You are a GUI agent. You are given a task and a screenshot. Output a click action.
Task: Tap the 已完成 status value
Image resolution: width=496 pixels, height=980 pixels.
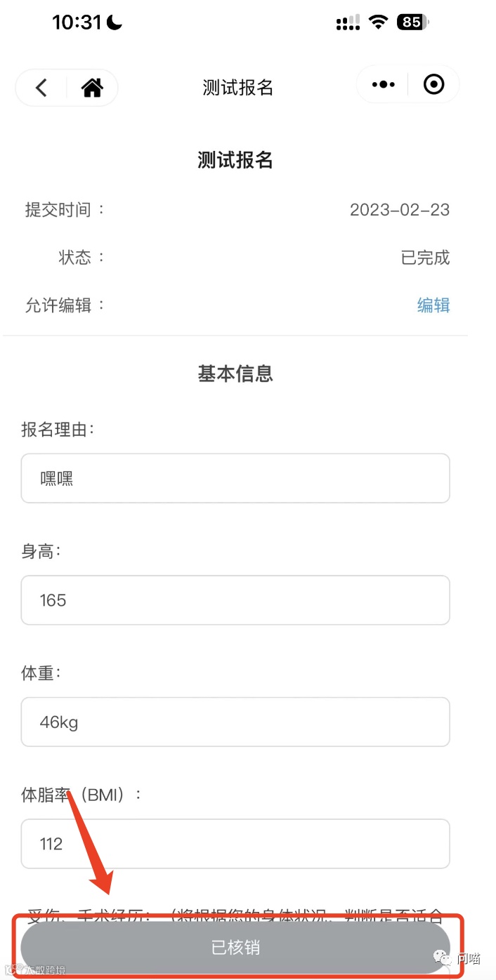click(x=425, y=258)
